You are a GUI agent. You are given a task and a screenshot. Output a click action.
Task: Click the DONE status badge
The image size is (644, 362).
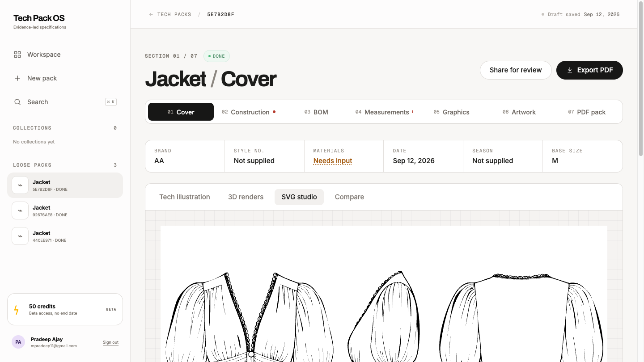216,56
